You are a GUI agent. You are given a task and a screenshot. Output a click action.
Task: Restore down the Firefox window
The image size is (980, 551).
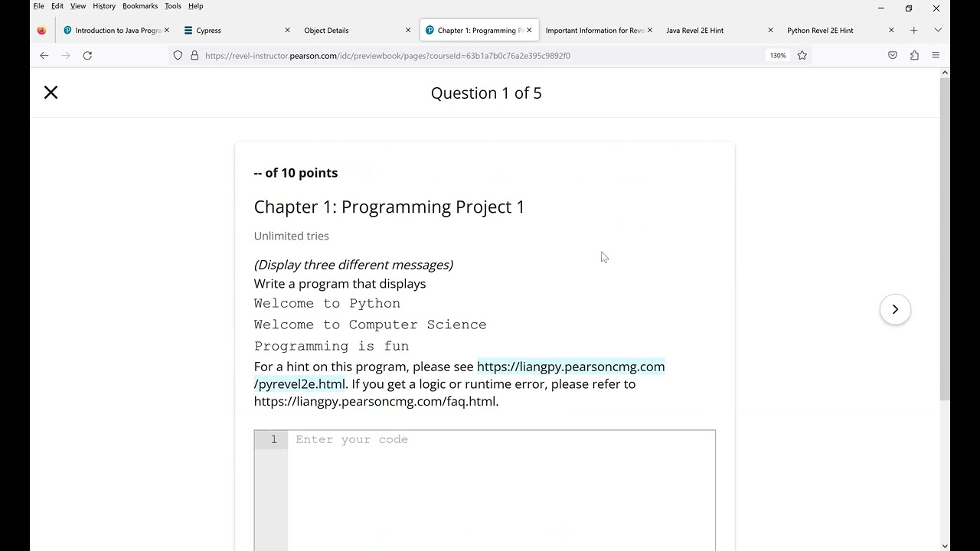click(909, 8)
